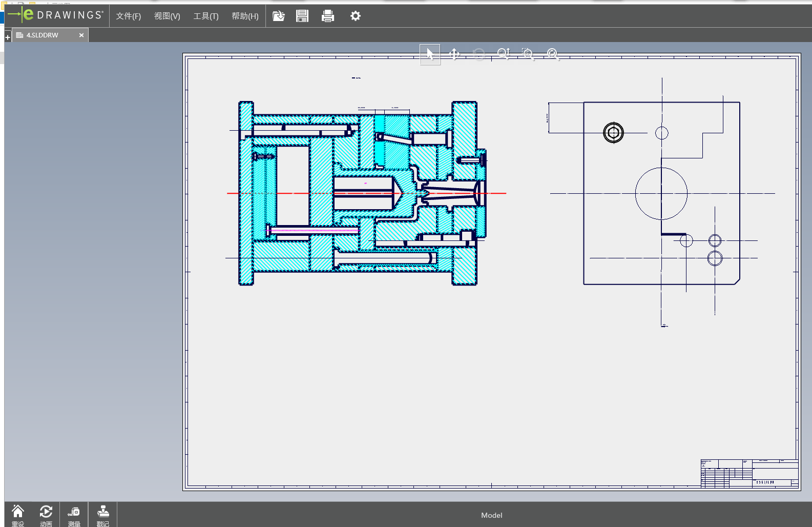Open the 帮助(H) menu
Image resolution: width=812 pixels, height=527 pixels.
(245, 16)
